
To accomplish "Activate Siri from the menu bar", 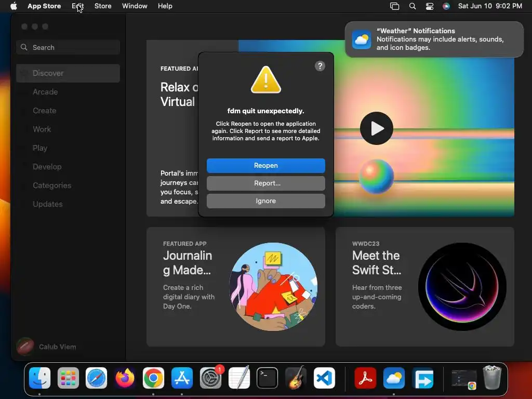I will coord(446,6).
